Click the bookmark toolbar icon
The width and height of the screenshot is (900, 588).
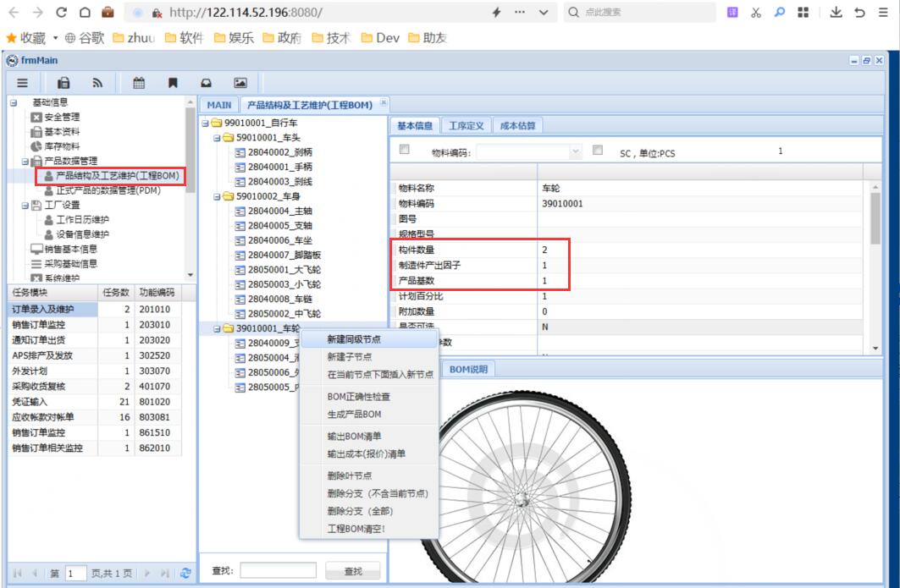click(173, 83)
